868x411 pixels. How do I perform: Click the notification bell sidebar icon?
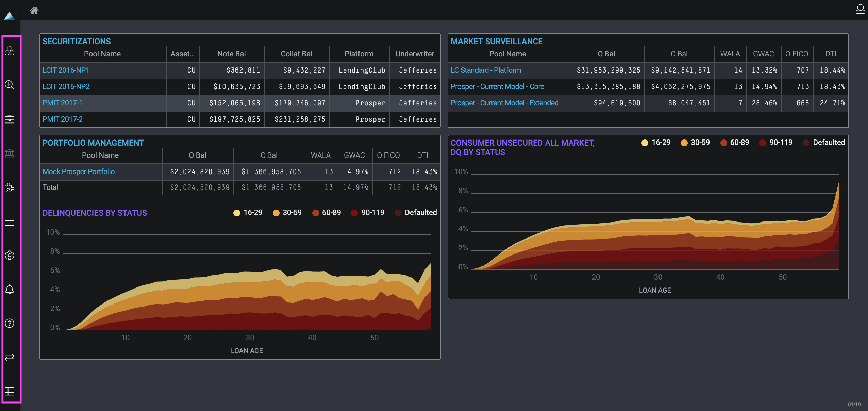coord(10,289)
